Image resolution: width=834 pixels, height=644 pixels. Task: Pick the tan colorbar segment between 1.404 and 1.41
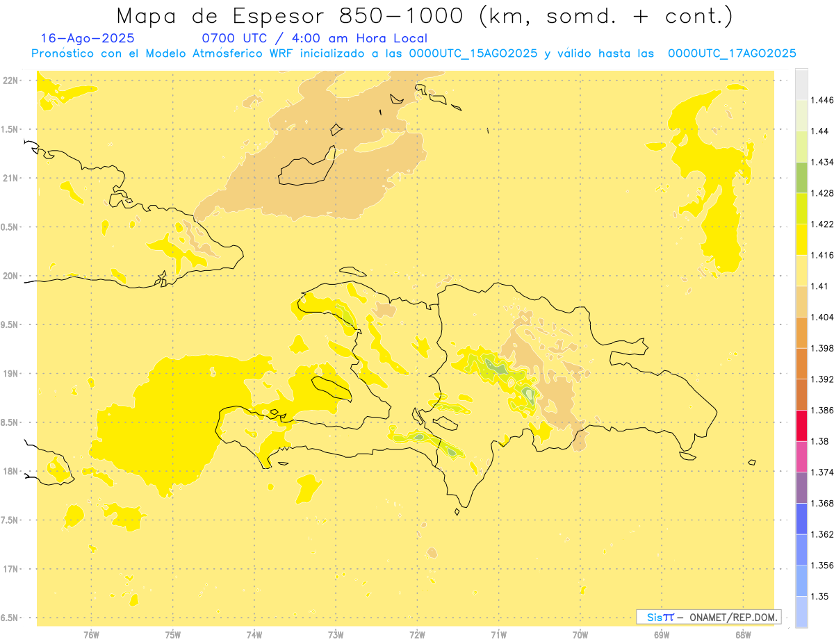[801, 302]
